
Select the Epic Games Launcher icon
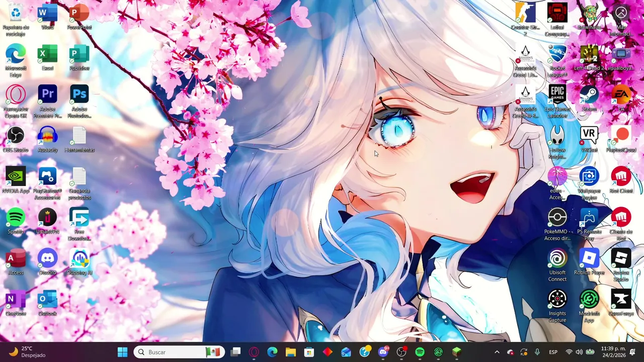click(x=557, y=101)
